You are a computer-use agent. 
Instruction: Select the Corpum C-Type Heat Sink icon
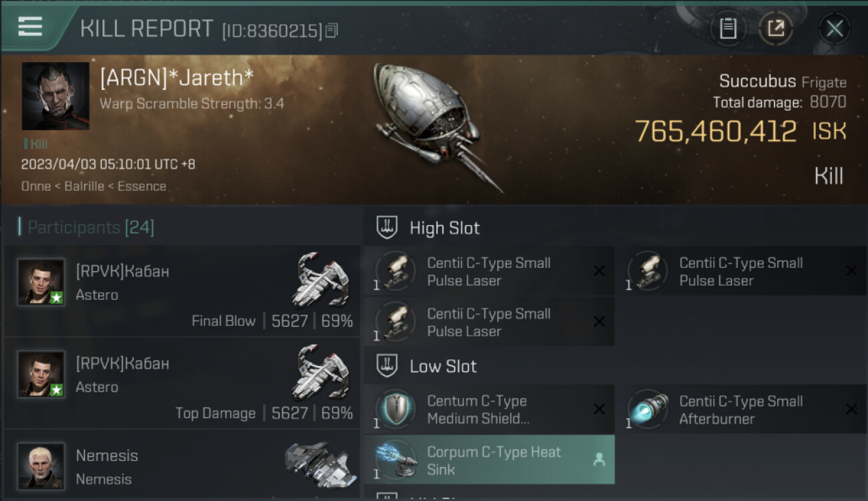pos(396,460)
